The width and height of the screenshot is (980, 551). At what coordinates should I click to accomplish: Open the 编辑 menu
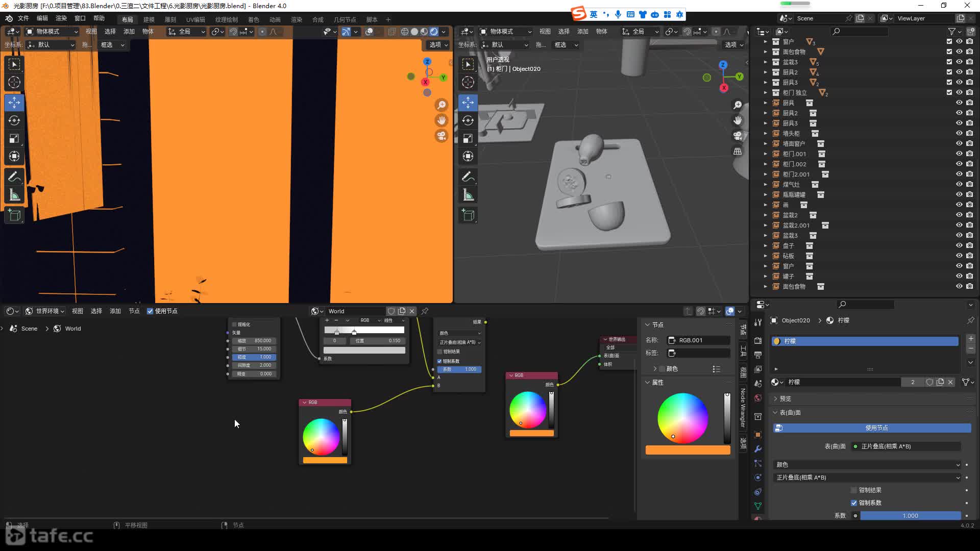42,18
